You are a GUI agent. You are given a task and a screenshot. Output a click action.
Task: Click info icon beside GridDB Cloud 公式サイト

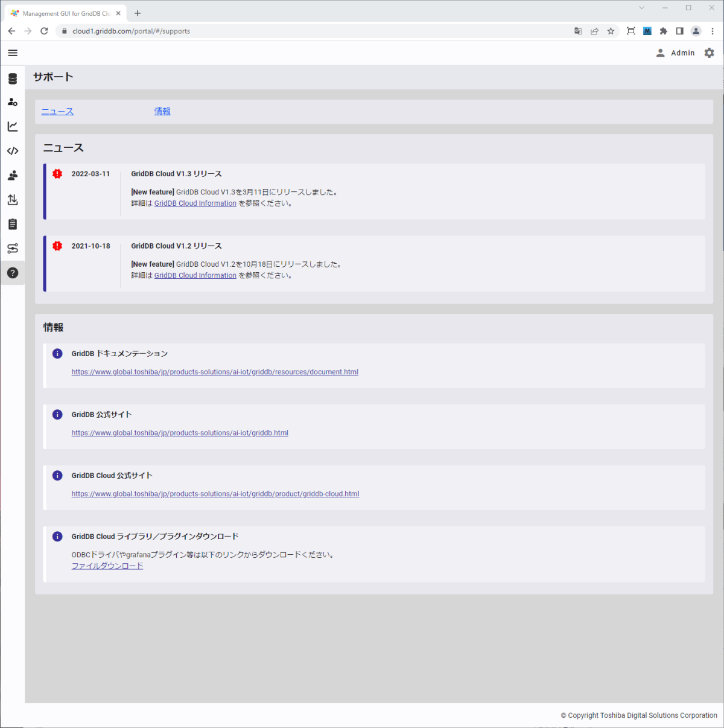pyautogui.click(x=57, y=476)
